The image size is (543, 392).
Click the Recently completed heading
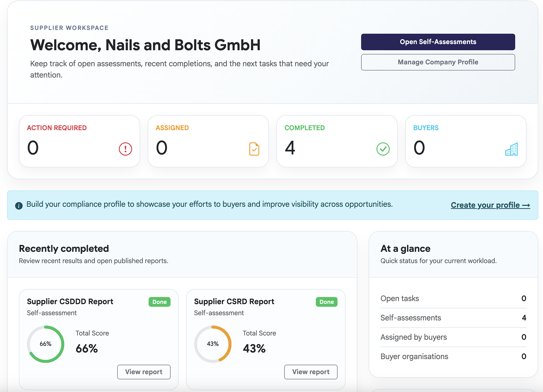click(x=64, y=248)
